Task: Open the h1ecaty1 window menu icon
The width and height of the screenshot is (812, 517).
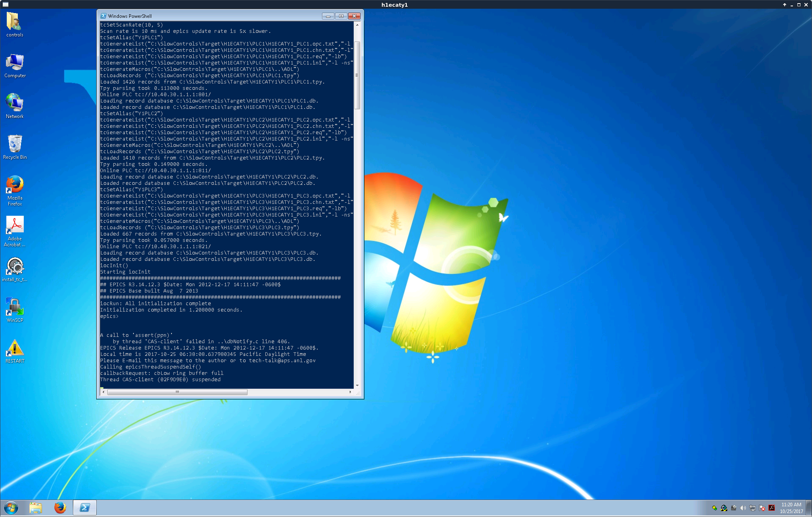Action: [6, 5]
